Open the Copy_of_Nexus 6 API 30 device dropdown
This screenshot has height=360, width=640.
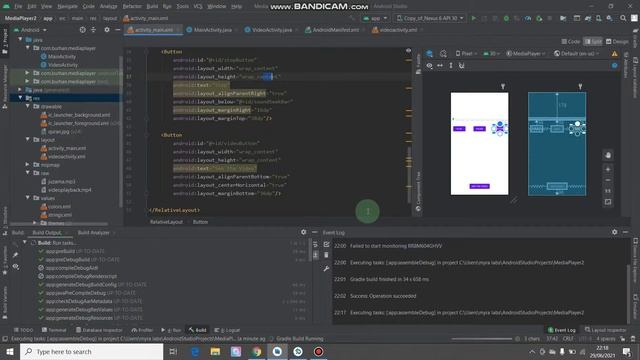pyautogui.click(x=430, y=18)
